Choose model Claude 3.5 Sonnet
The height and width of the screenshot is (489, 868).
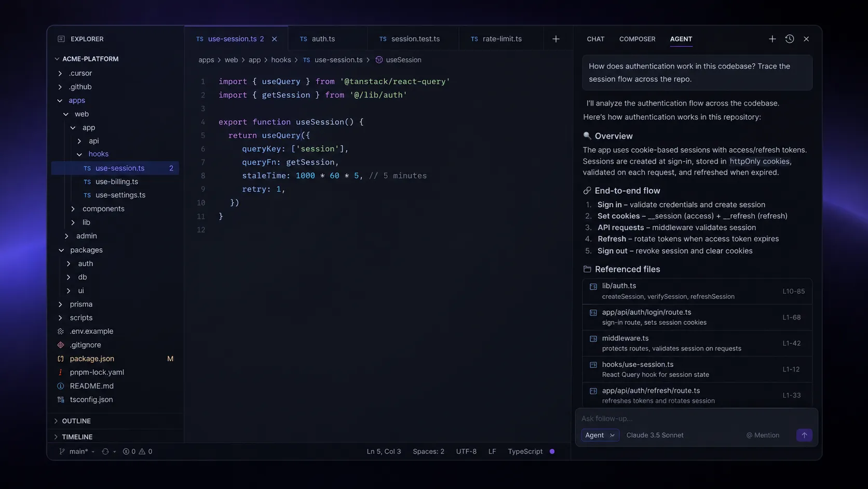click(655, 435)
